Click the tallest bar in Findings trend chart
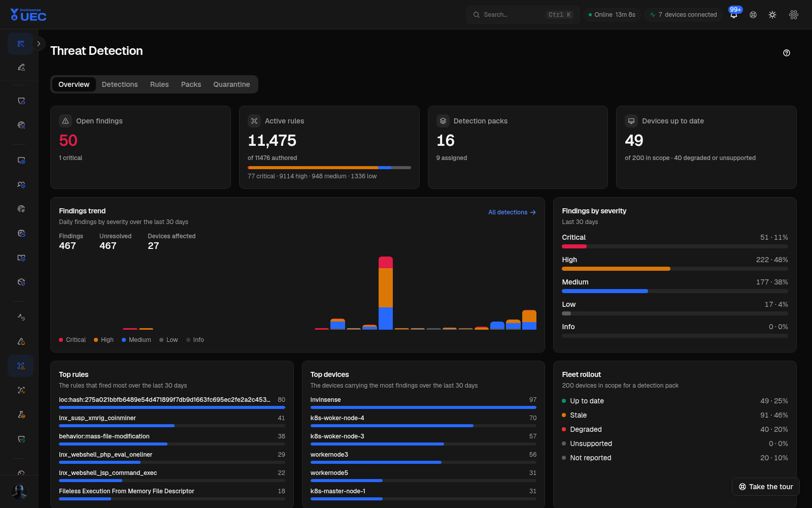Image resolution: width=812 pixels, height=508 pixels. 386,293
